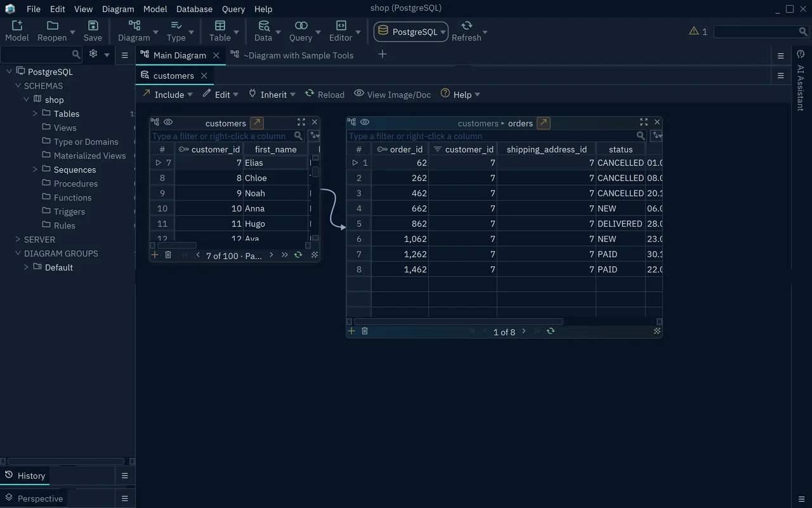
Task: Click the orange open arrow beside orders
Action: click(x=543, y=123)
